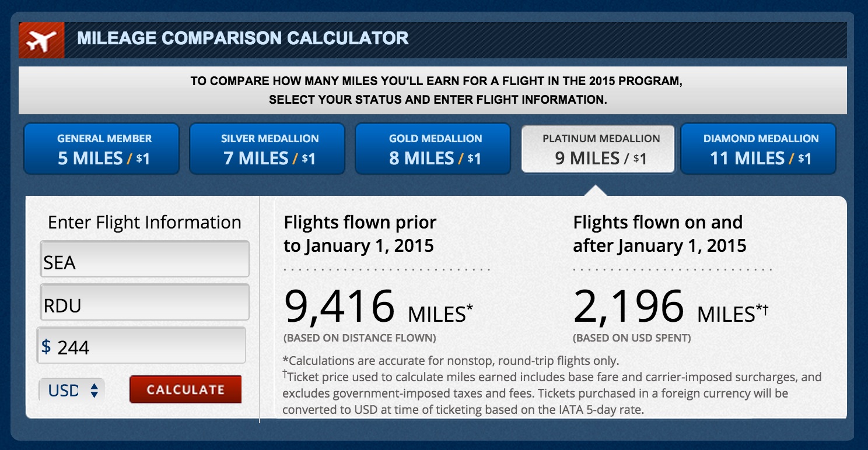Select the Platinum Medallion tab
Screen dimensions: 868x450
pyautogui.click(x=598, y=149)
